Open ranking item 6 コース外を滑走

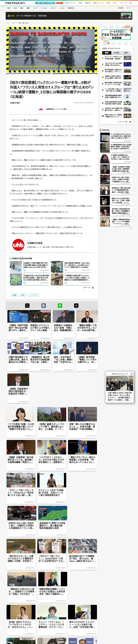pos(116,90)
